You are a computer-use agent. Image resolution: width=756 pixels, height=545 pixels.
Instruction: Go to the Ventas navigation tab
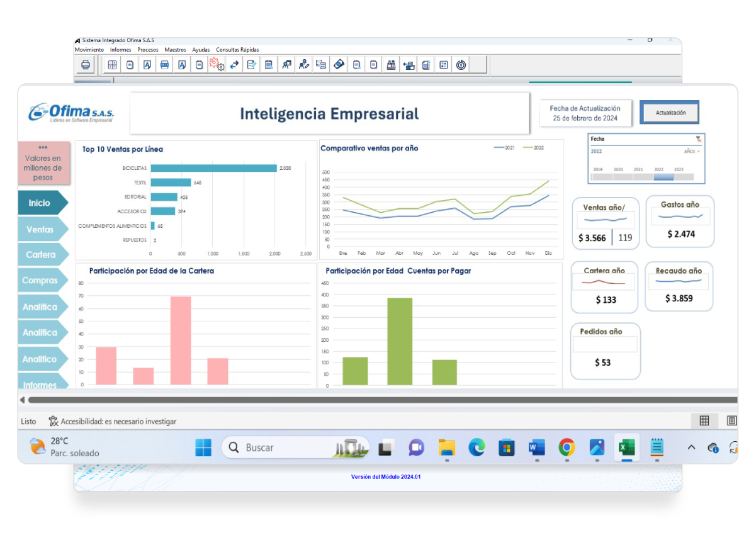tap(42, 230)
